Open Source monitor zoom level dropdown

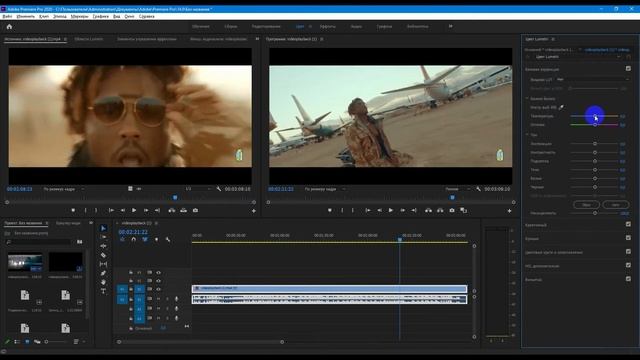63,189
